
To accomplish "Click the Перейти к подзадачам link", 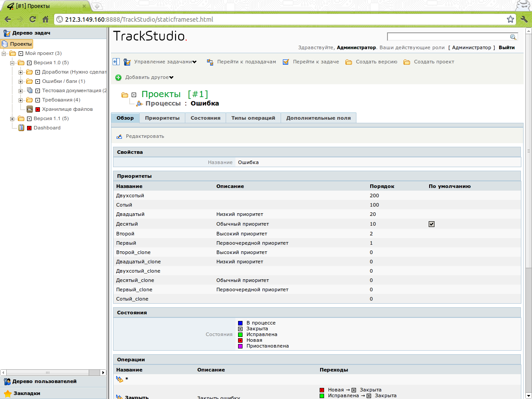I will pos(246,62).
